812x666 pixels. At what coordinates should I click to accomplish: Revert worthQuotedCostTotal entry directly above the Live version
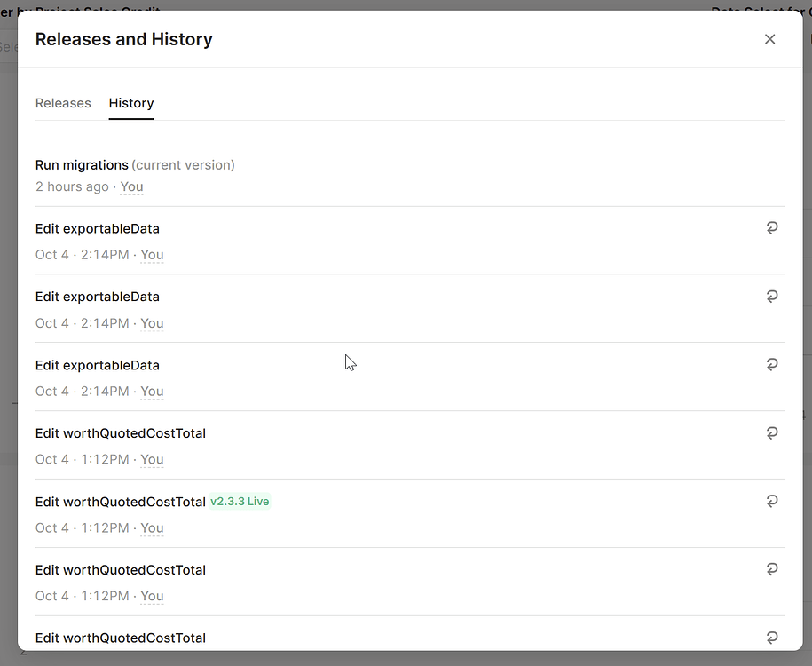pyautogui.click(x=772, y=433)
